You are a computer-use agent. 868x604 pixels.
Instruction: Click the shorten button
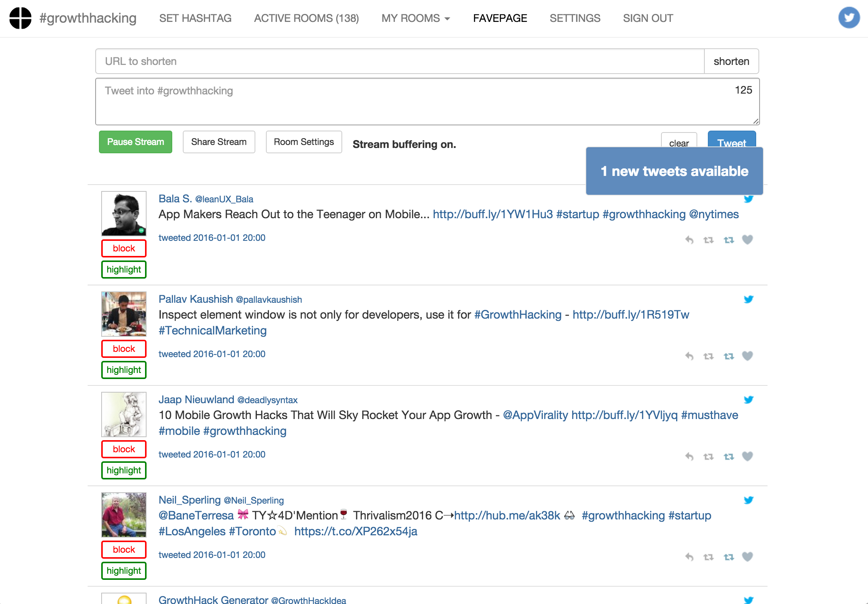pyautogui.click(x=731, y=61)
